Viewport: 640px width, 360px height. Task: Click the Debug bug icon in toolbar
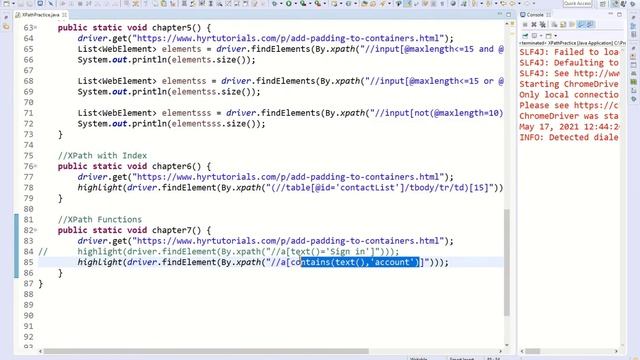pyautogui.click(x=275, y=4)
